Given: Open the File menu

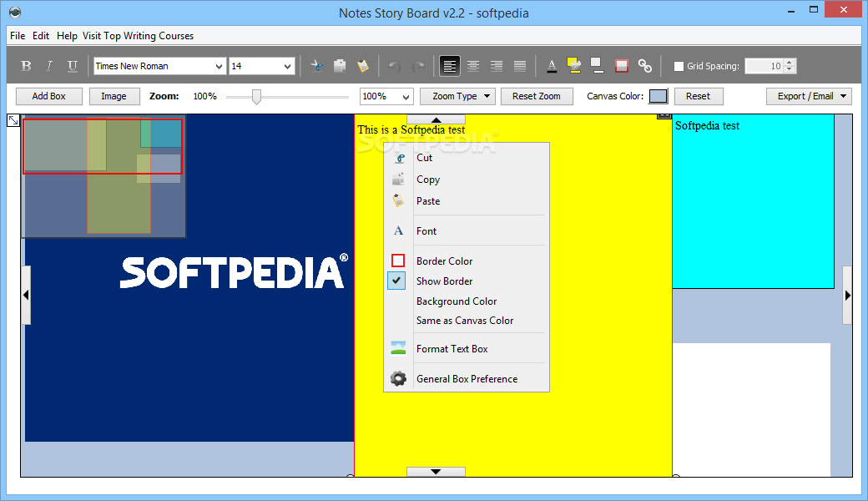Looking at the screenshot, I should click(x=18, y=35).
